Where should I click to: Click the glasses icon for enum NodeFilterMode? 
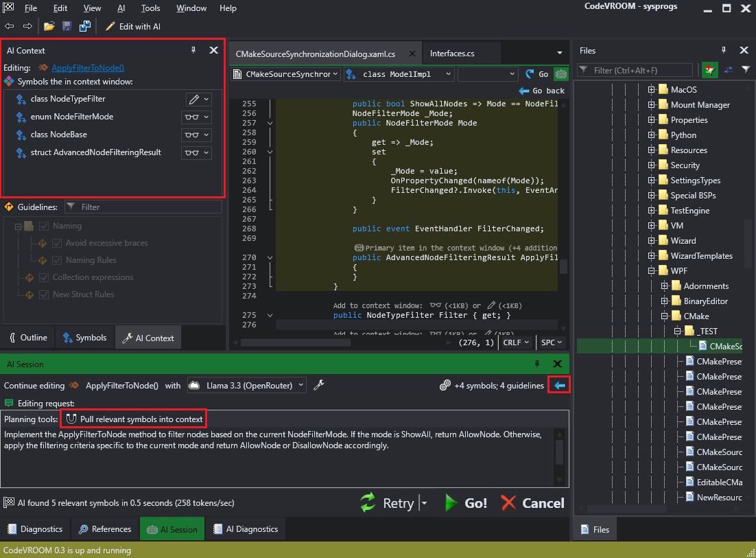pyautogui.click(x=192, y=117)
